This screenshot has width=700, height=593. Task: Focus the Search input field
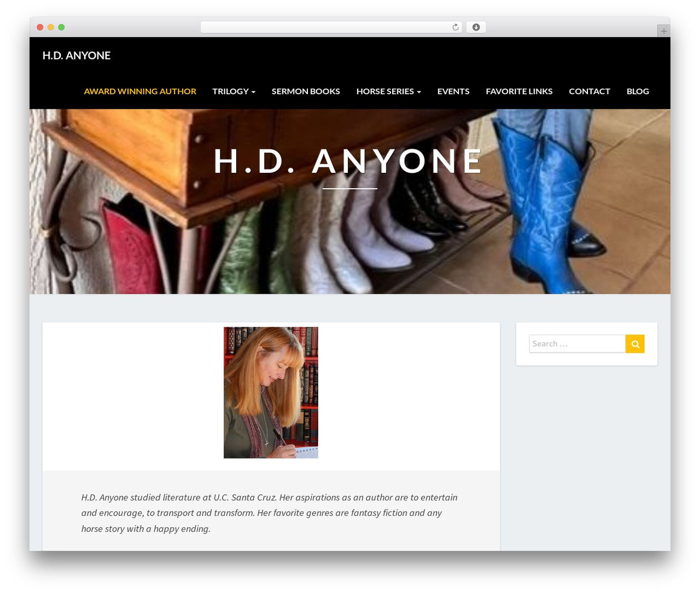pyautogui.click(x=577, y=344)
